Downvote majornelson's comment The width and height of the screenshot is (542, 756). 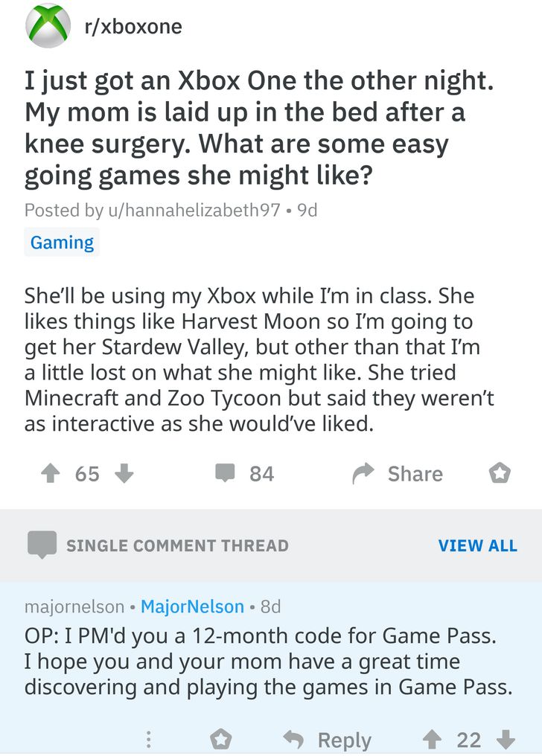click(506, 740)
